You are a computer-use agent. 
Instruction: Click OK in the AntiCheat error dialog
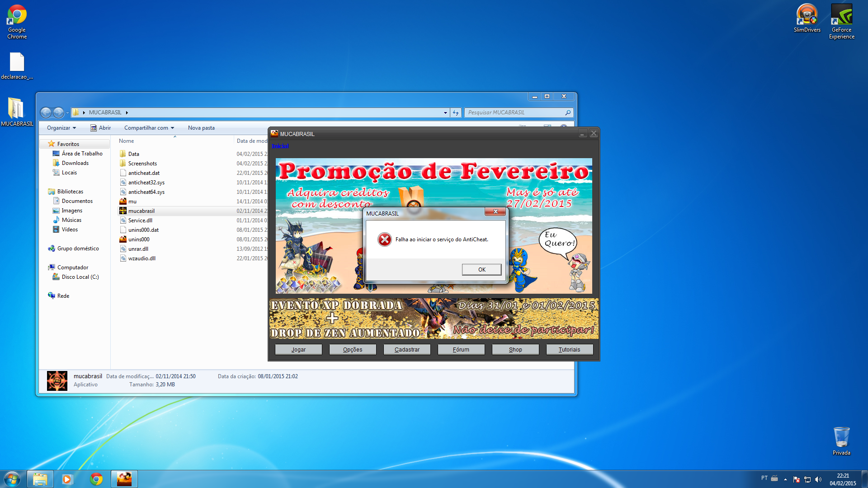point(481,270)
